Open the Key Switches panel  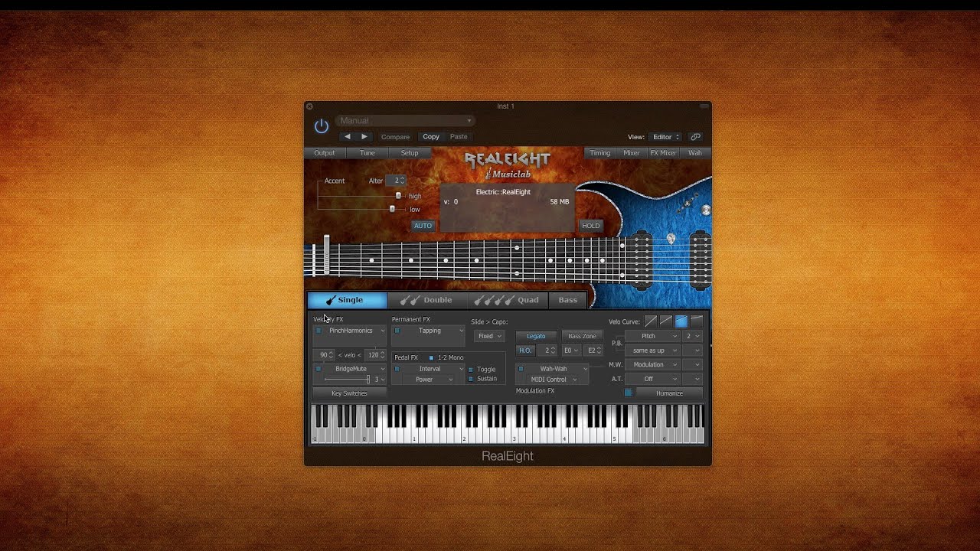point(349,393)
